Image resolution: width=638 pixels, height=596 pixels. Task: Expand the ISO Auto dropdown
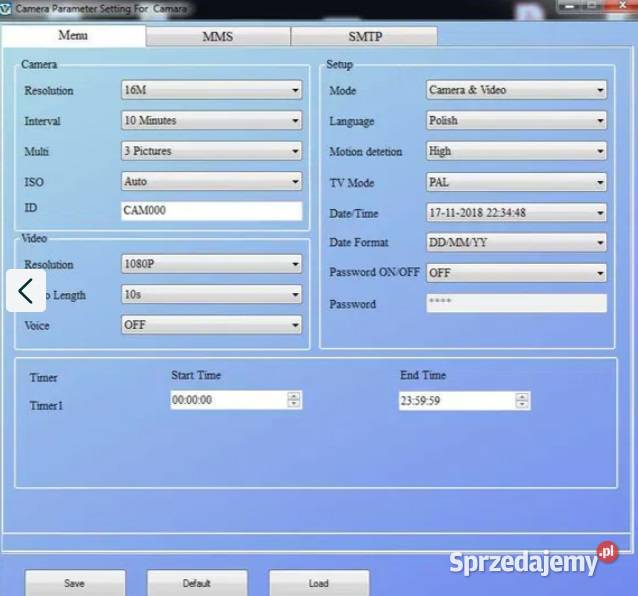pyautogui.click(x=211, y=182)
